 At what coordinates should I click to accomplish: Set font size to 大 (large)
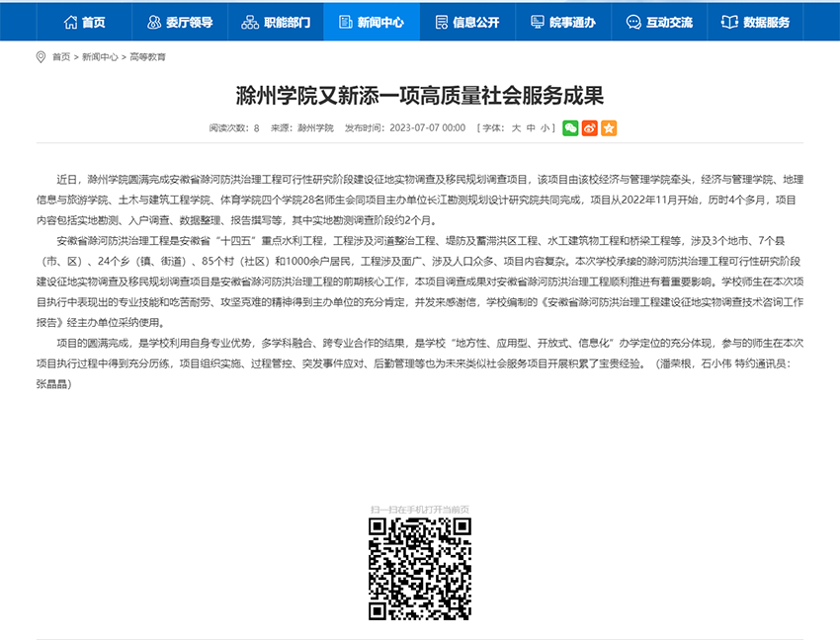point(516,128)
